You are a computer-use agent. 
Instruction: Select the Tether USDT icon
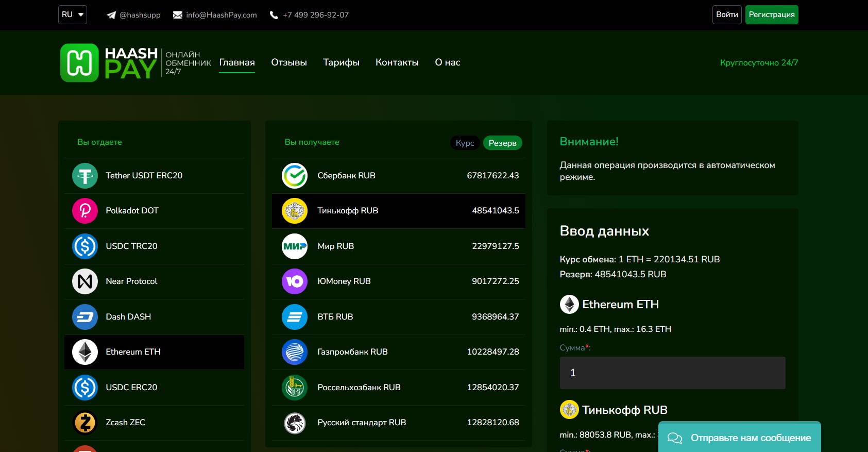[x=85, y=176]
